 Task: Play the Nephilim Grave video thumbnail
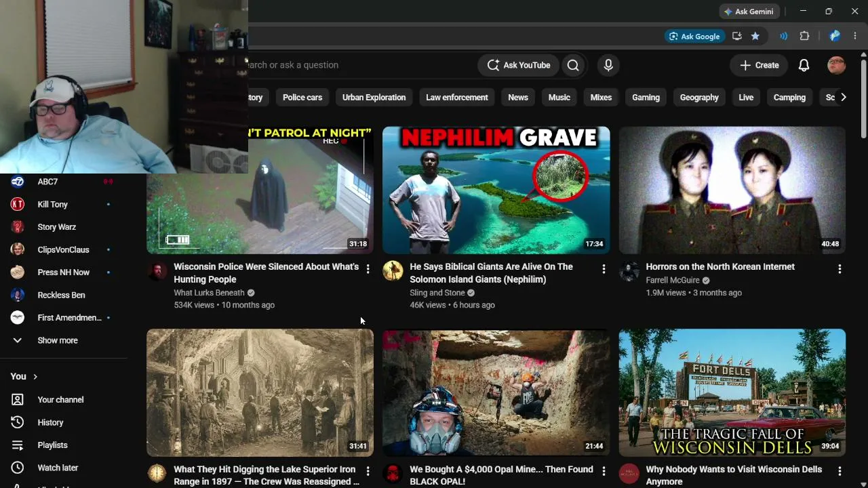point(496,190)
